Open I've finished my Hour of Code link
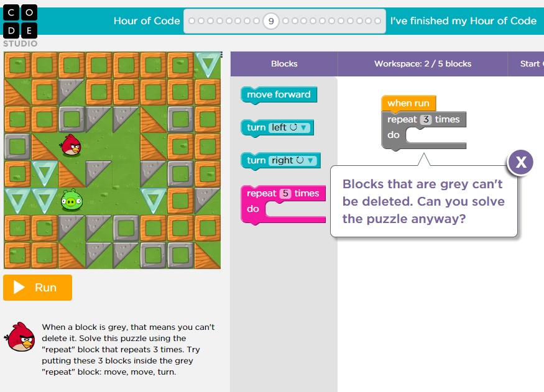This screenshot has height=392, width=544. pos(463,21)
